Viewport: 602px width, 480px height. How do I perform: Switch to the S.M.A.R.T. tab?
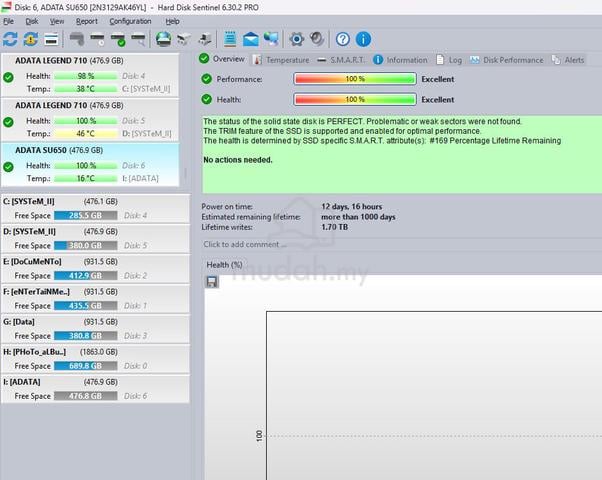coord(341,60)
